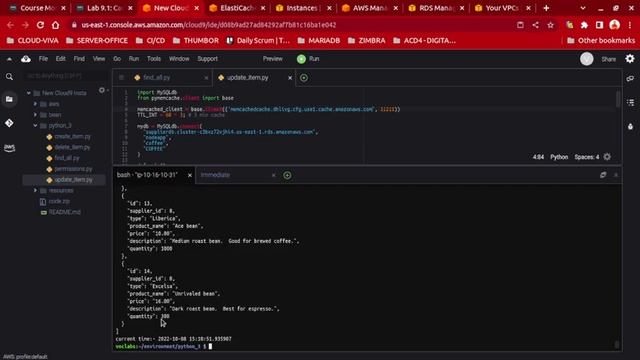
Task: Open Cloud9 preferences gear icon
Action: (x=630, y=59)
